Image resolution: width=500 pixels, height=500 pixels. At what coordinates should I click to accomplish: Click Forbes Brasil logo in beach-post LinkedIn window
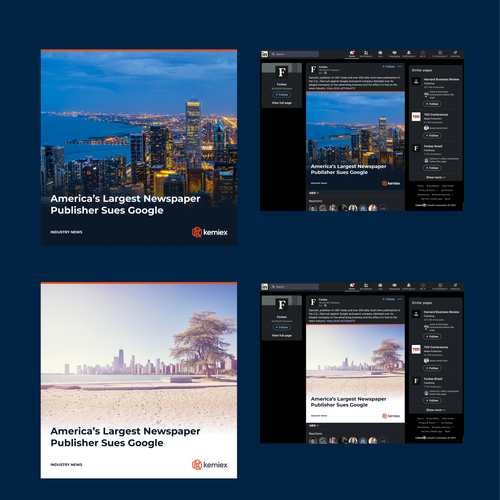[x=416, y=381]
